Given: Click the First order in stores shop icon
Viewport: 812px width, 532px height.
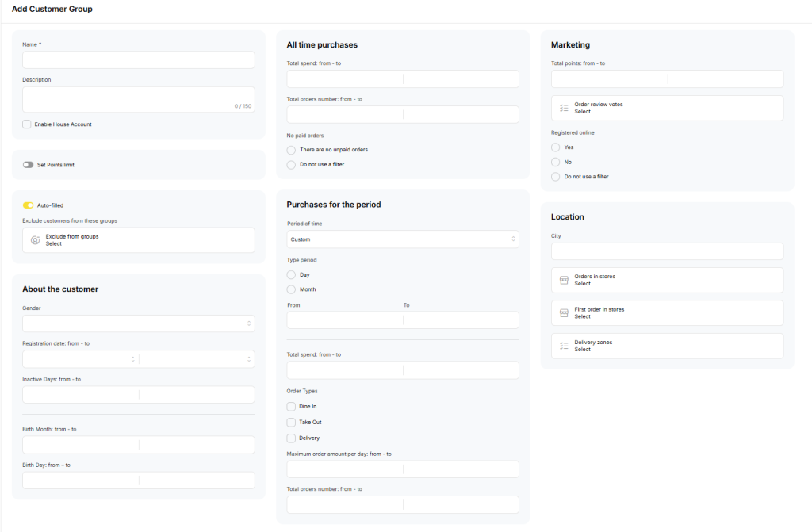Looking at the screenshot, I should (x=564, y=313).
